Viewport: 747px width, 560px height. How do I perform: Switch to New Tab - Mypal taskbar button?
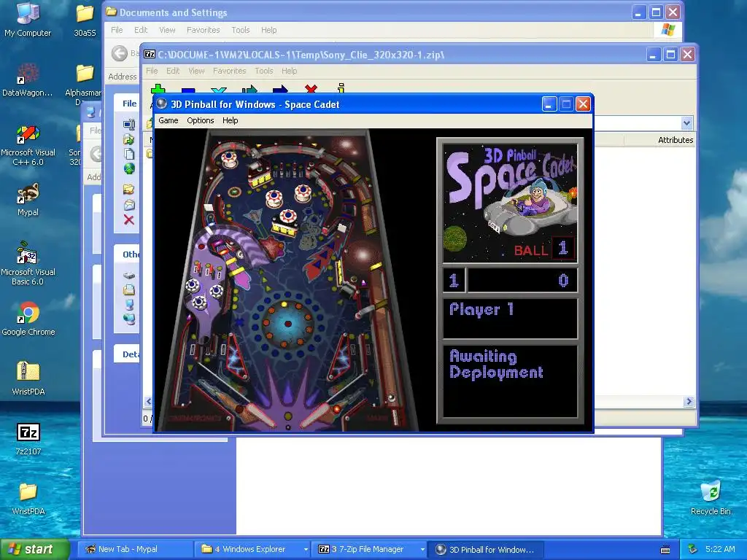[x=135, y=549]
